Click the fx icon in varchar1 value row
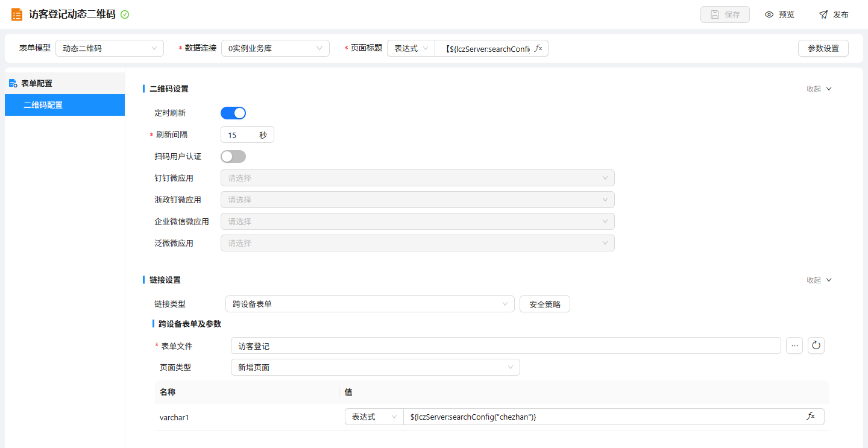The width and height of the screenshot is (868, 448). [811, 417]
